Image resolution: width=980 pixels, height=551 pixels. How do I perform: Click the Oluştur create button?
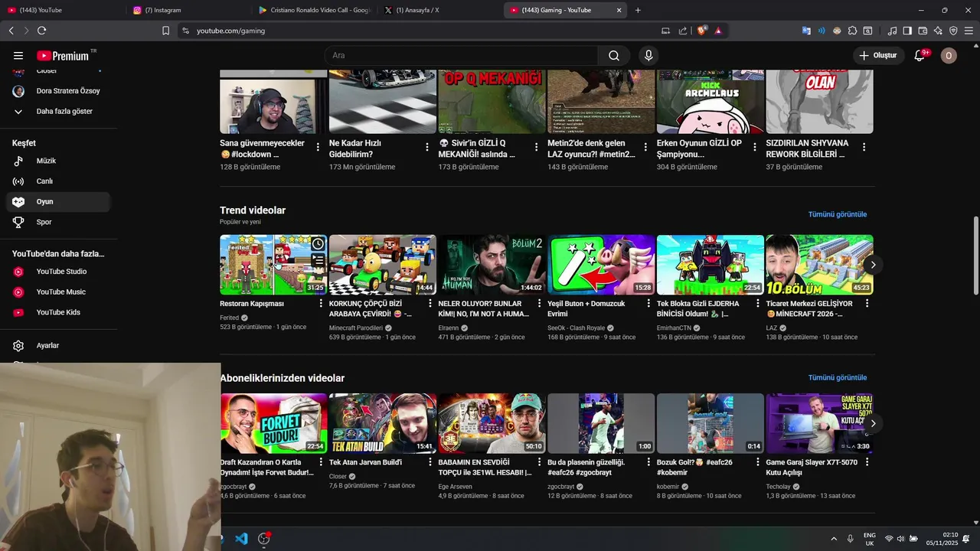(x=877, y=56)
